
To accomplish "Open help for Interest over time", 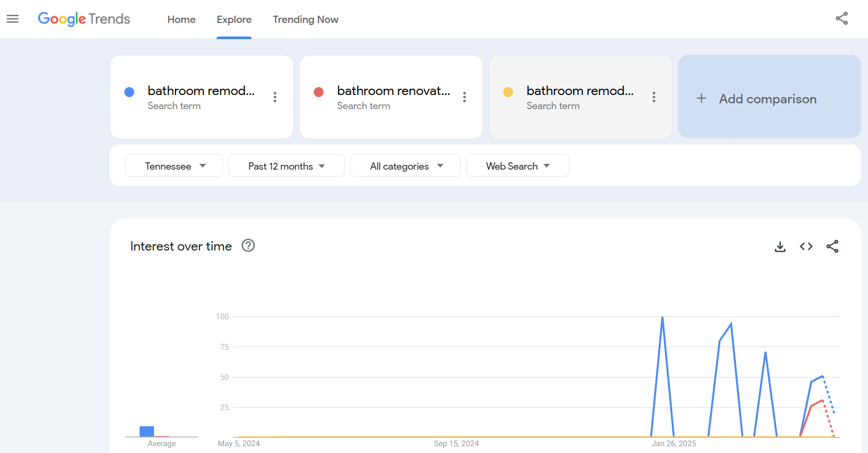I will 248,246.
